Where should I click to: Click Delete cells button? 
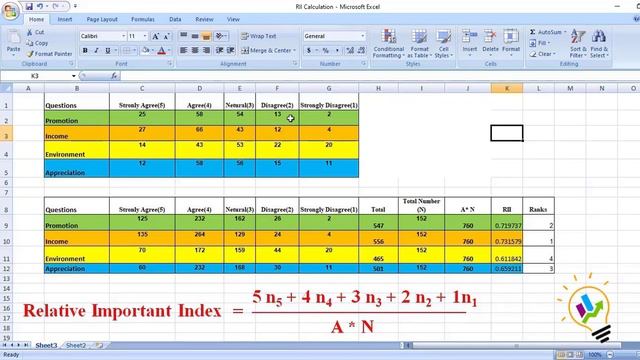490,43
